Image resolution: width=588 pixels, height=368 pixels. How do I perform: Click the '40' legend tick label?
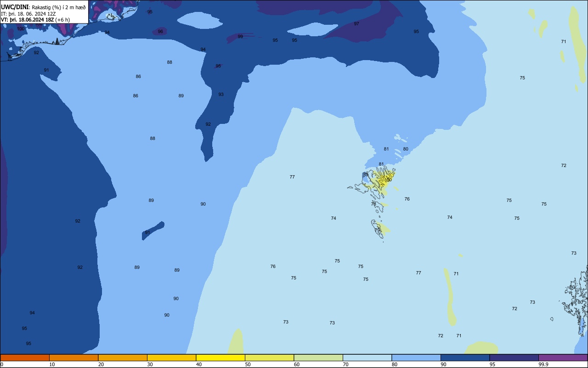click(x=199, y=364)
